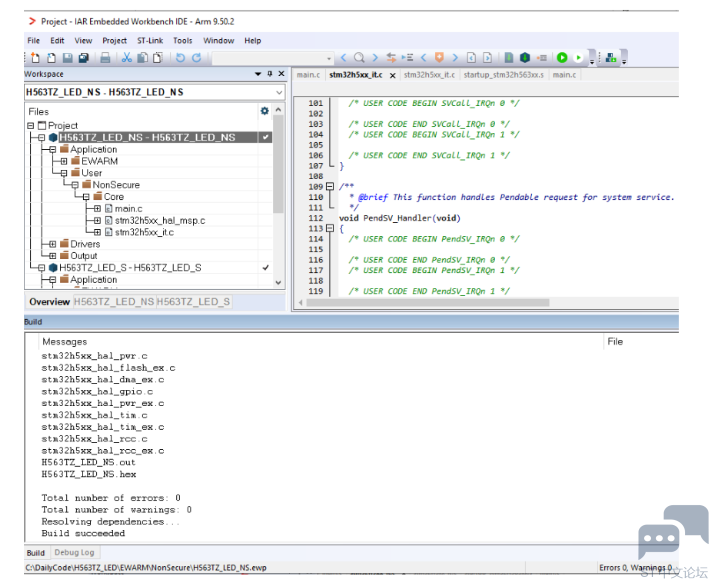Click the Cut scissors icon
Viewport: 717px width, 588px height.
click(x=127, y=58)
